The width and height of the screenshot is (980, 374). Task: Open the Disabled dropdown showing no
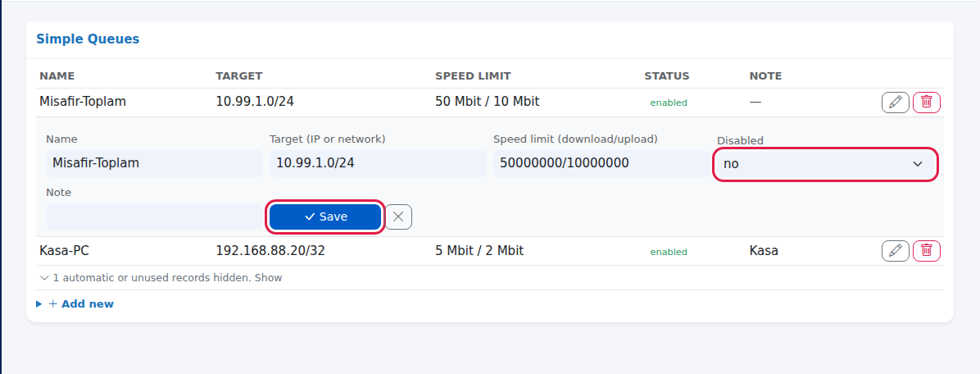pos(825,165)
